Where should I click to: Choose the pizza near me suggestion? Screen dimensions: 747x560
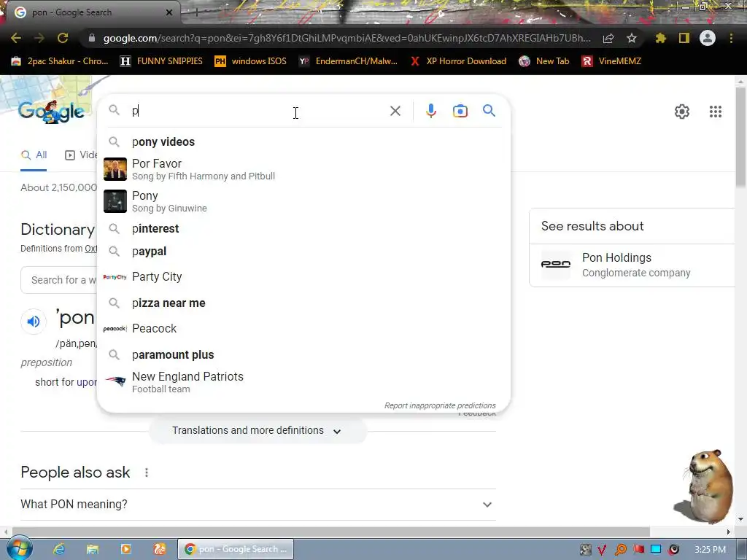[303, 303]
